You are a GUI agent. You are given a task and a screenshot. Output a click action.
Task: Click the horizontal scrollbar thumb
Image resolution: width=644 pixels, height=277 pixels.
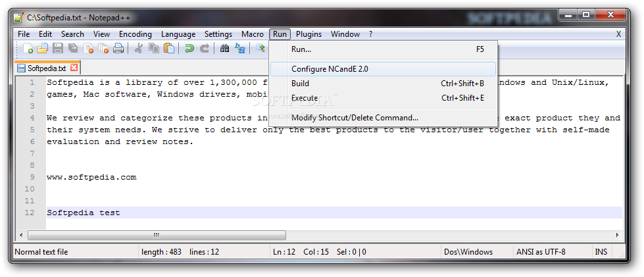[x=157, y=235]
